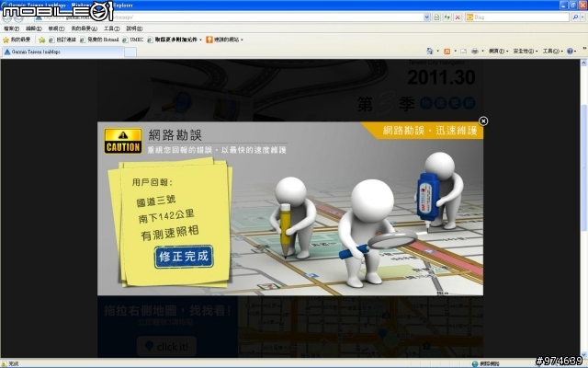
Task: Click the blue help question-mark icon
Action: (x=570, y=52)
